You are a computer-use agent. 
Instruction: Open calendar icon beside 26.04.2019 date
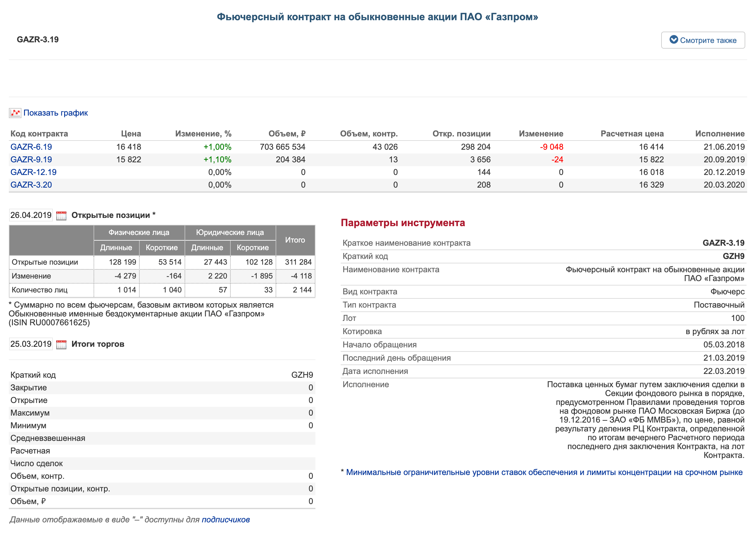click(x=61, y=215)
